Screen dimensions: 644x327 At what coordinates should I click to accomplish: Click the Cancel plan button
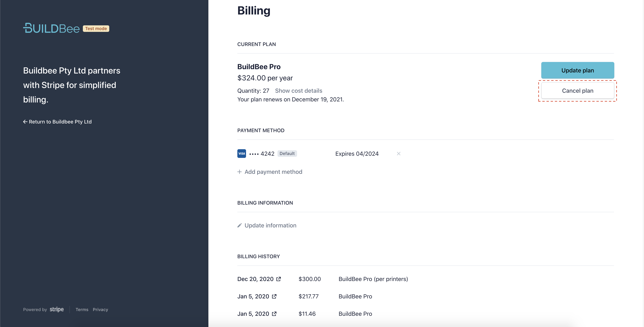(577, 91)
